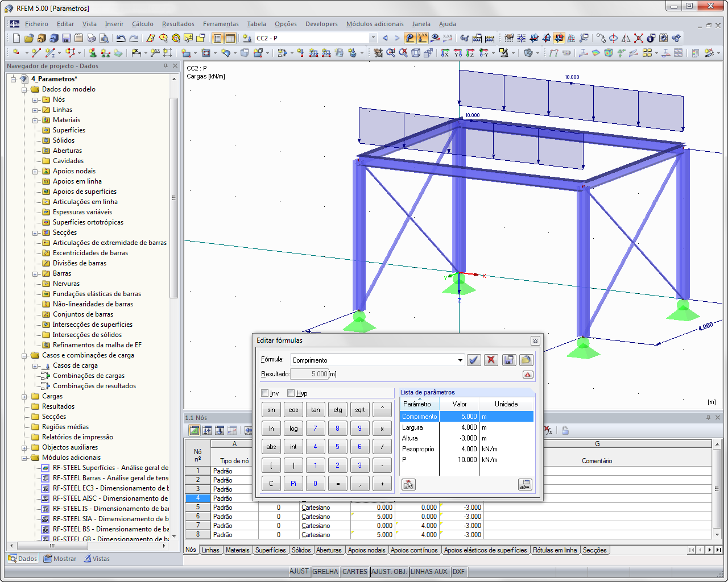Expand the Cargas tree node

coord(24,396)
